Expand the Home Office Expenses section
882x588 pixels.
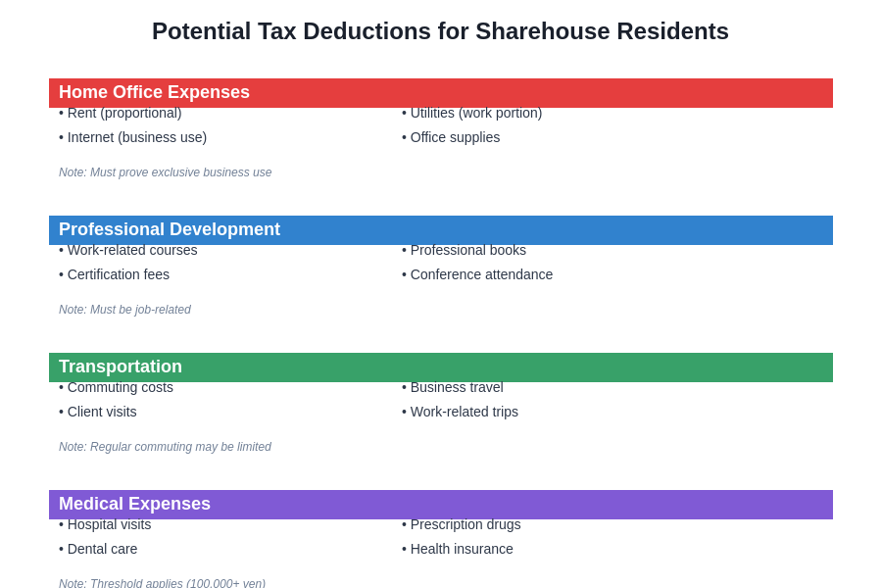(x=154, y=92)
